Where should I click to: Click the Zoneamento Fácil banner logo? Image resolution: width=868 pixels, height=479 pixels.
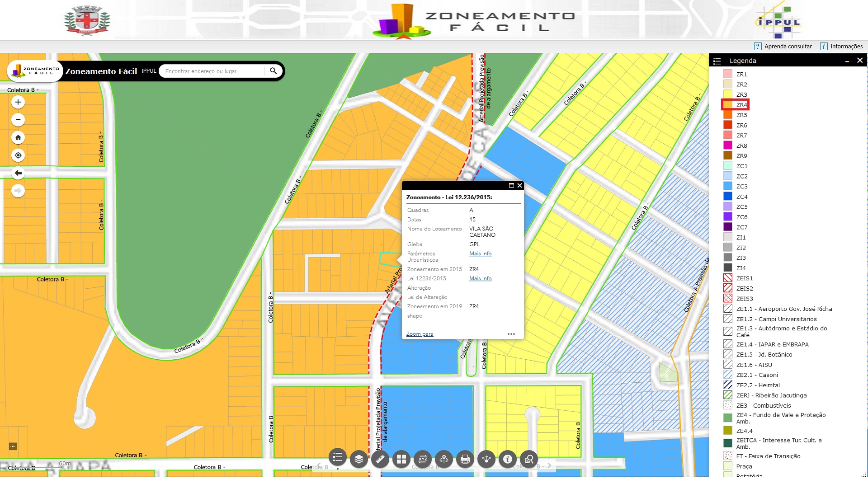[x=473, y=21]
